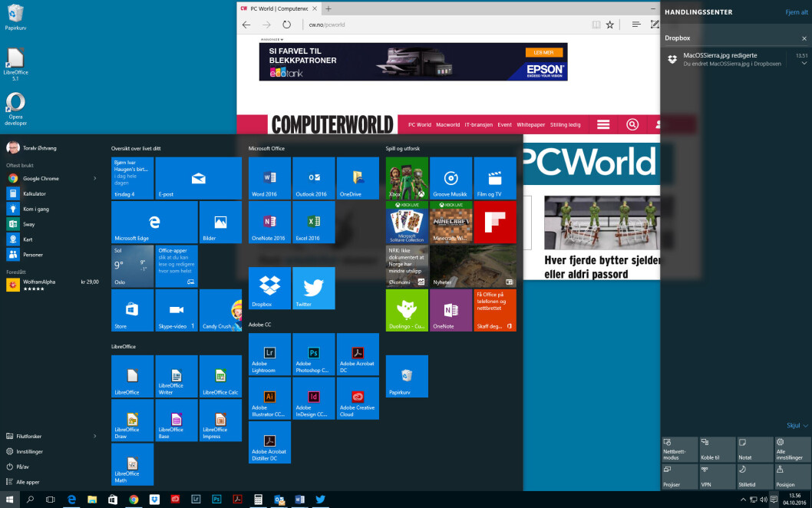Open LibreOffice Calc tile
This screenshot has height=508, width=812.
pyautogui.click(x=220, y=377)
